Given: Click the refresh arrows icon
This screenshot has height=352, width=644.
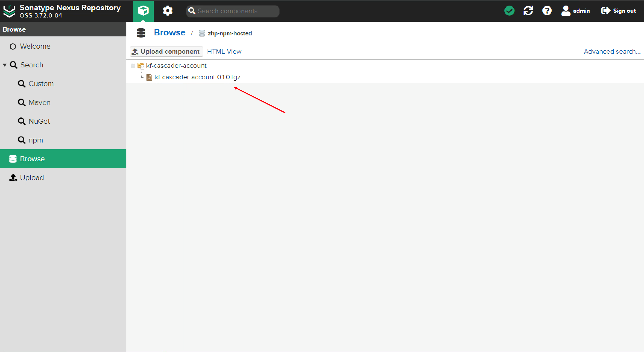Looking at the screenshot, I should tap(528, 11).
